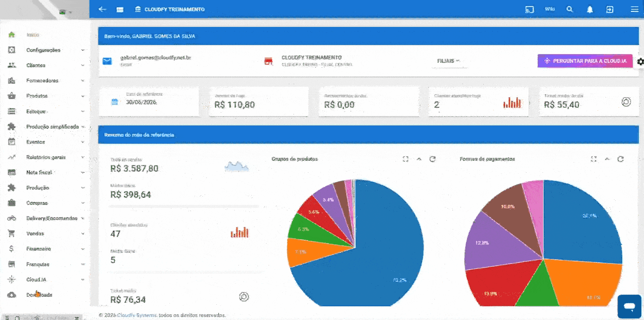The width and height of the screenshot is (644, 320).
Task: Click the bar chart icon beside 47 clients
Action: click(x=239, y=233)
